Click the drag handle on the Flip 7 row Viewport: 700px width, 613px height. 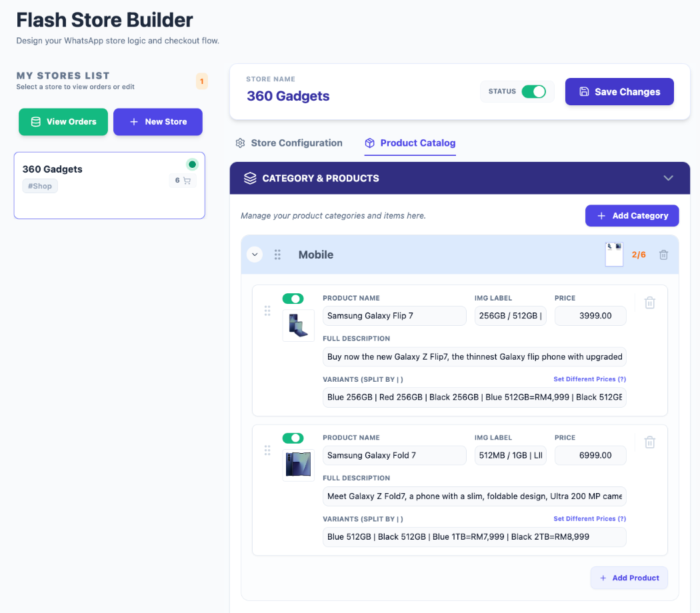point(267,310)
